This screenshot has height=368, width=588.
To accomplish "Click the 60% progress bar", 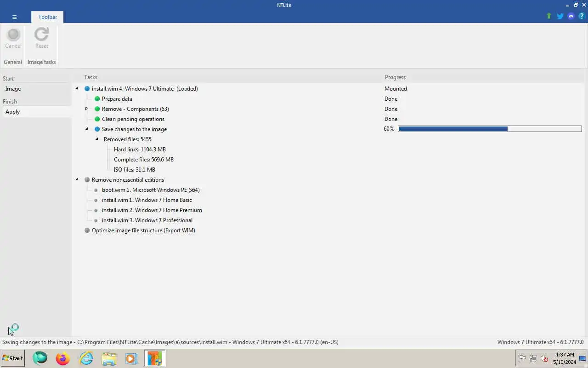I will [490, 129].
